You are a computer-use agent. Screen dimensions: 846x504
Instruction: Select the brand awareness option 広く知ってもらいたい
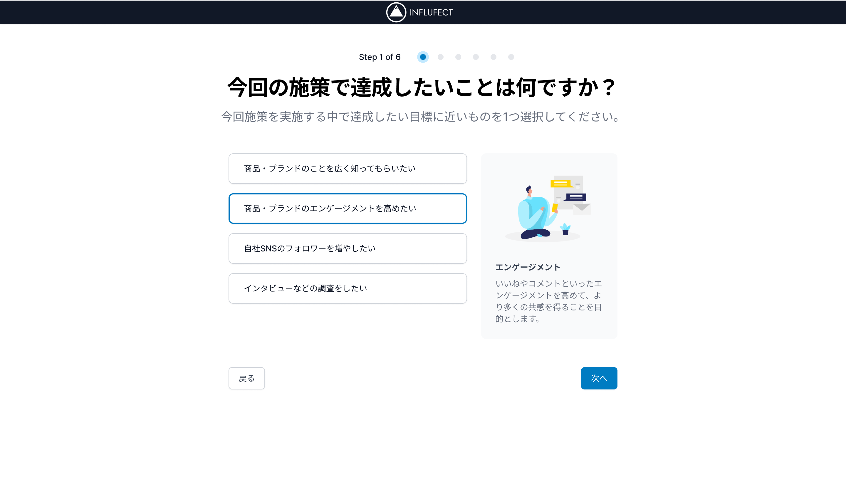click(348, 169)
